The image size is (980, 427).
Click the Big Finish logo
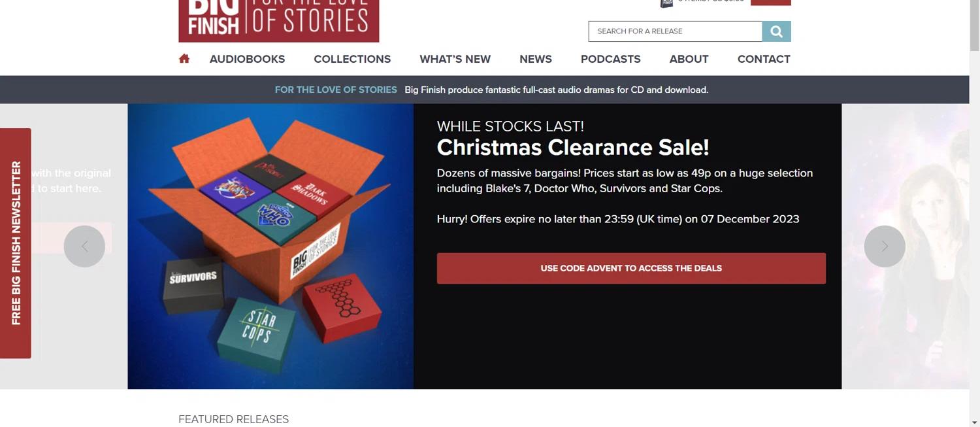coord(279,20)
